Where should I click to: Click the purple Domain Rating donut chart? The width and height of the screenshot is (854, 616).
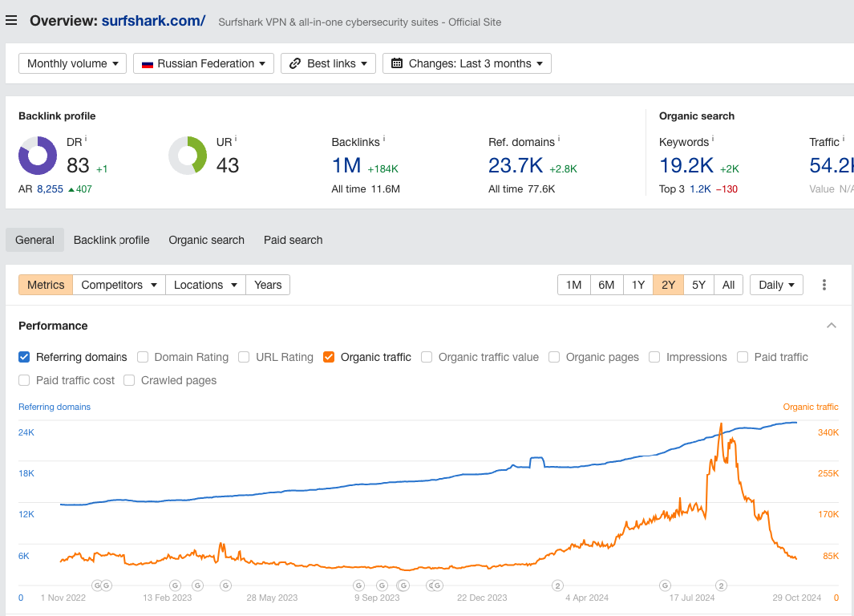[38, 156]
